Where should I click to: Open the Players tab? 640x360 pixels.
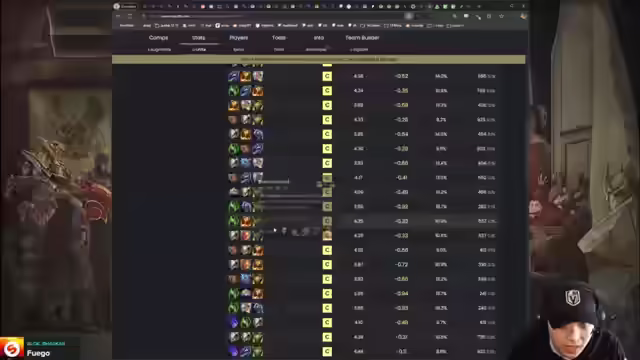tap(238, 38)
